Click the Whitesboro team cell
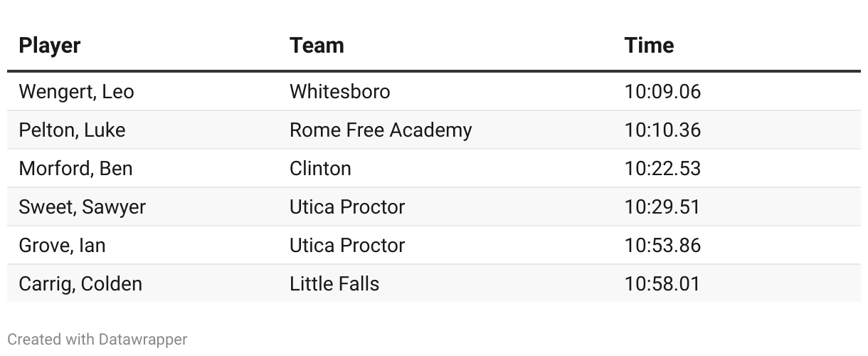The image size is (868, 356). [x=339, y=92]
